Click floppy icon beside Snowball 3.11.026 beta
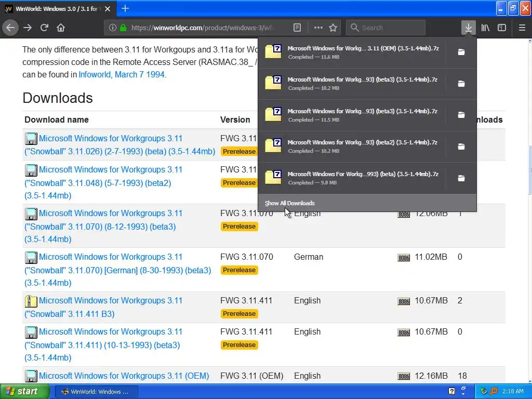Image resolution: width=532 pixels, height=399 pixels. 31,139
